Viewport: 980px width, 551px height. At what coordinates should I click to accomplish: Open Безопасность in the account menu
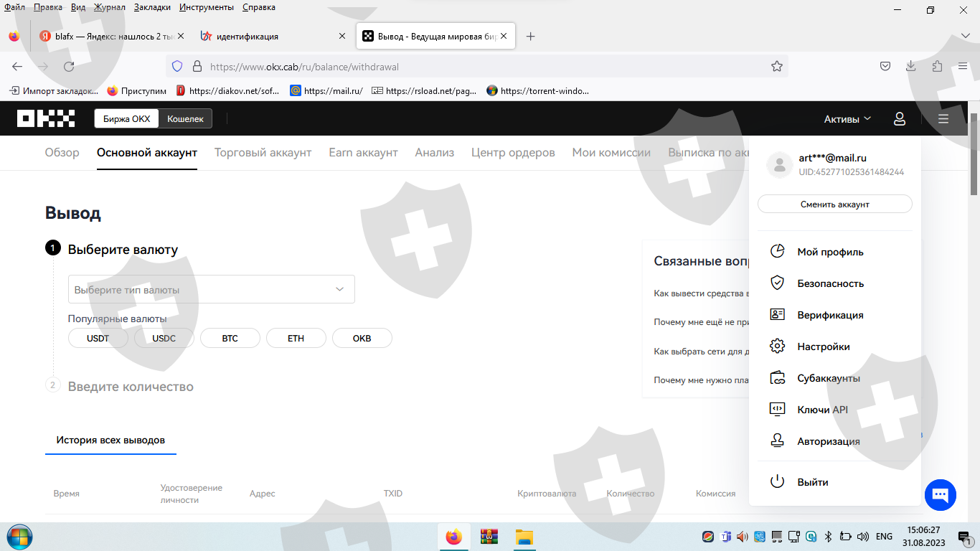835,283
